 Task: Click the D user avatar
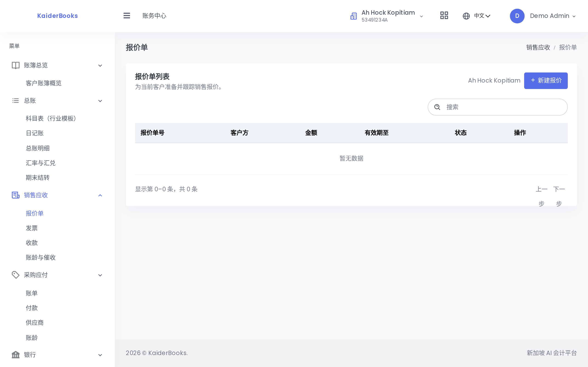(x=517, y=16)
